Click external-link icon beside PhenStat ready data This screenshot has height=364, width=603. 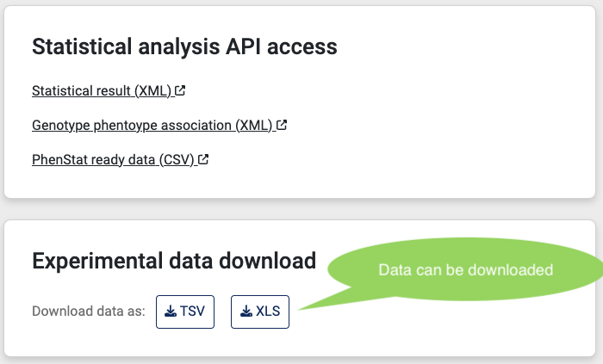tap(203, 159)
